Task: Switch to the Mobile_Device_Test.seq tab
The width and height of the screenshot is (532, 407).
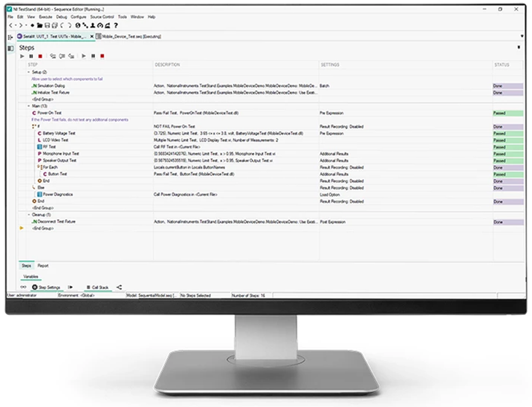Action: tap(129, 36)
